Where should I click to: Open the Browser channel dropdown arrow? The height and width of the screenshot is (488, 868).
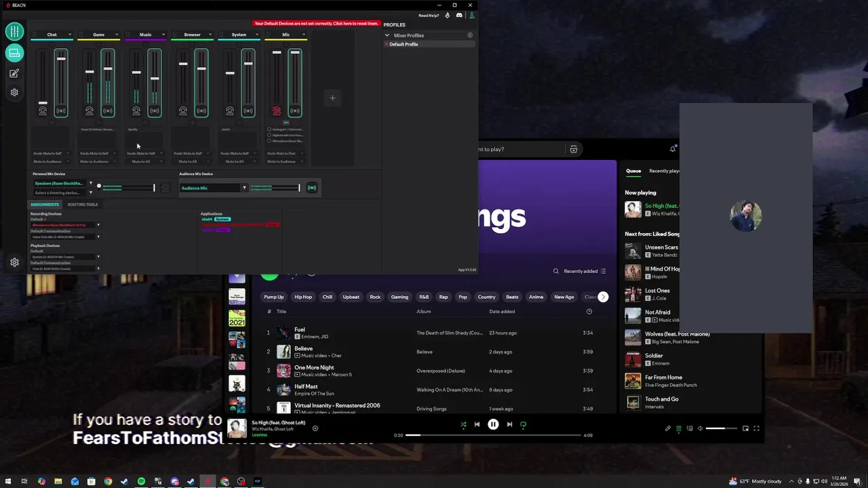click(210, 35)
